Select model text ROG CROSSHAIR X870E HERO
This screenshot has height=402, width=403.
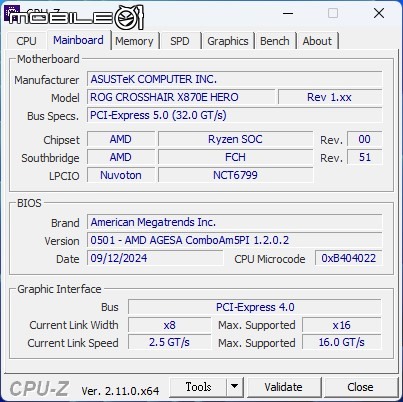pyautogui.click(x=164, y=97)
